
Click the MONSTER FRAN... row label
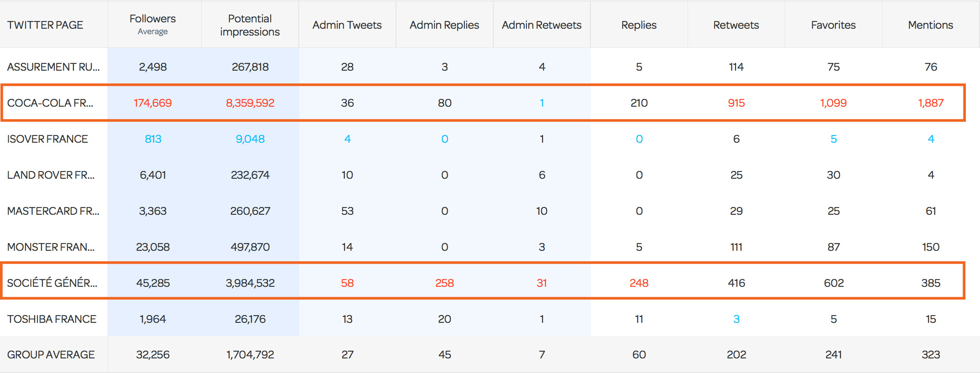tap(51, 247)
